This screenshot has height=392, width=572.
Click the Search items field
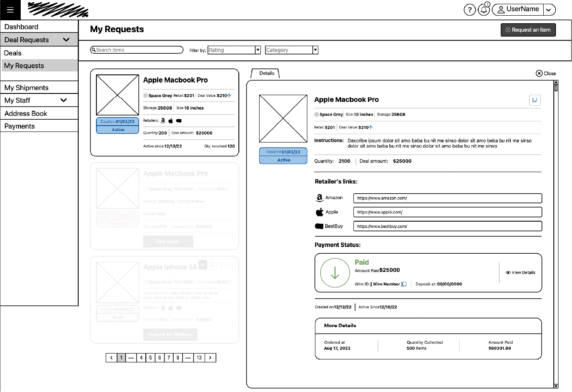tap(137, 50)
